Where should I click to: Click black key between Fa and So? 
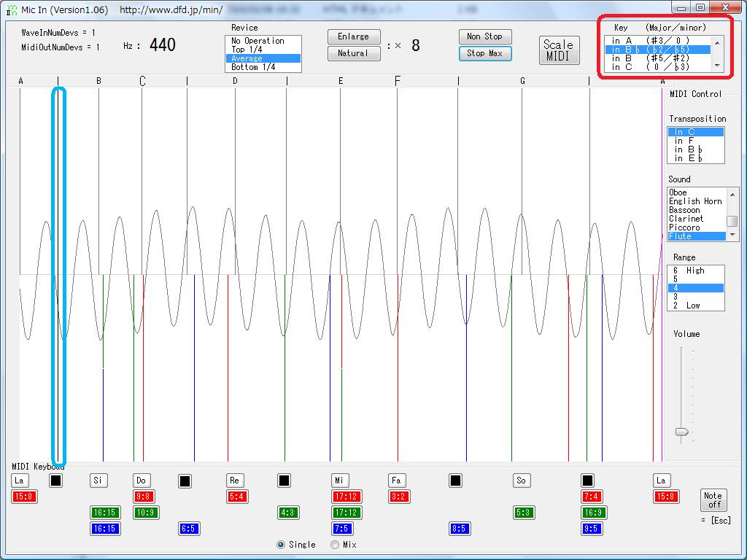click(455, 481)
